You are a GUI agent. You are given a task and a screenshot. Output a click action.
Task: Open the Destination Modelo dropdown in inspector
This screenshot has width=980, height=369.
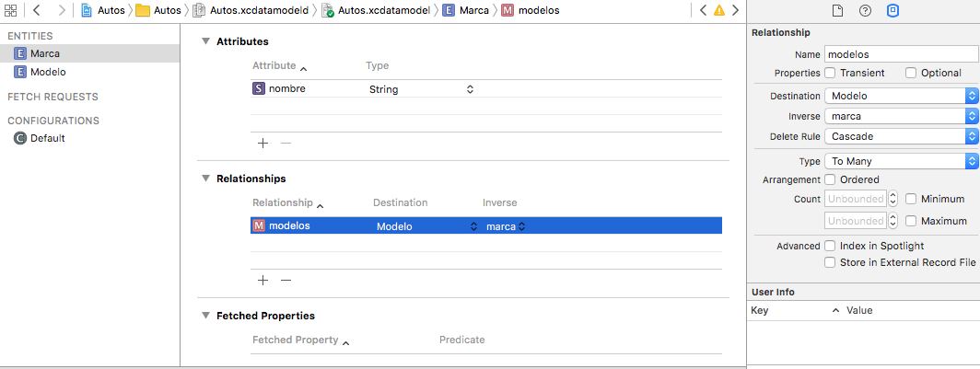[901, 95]
